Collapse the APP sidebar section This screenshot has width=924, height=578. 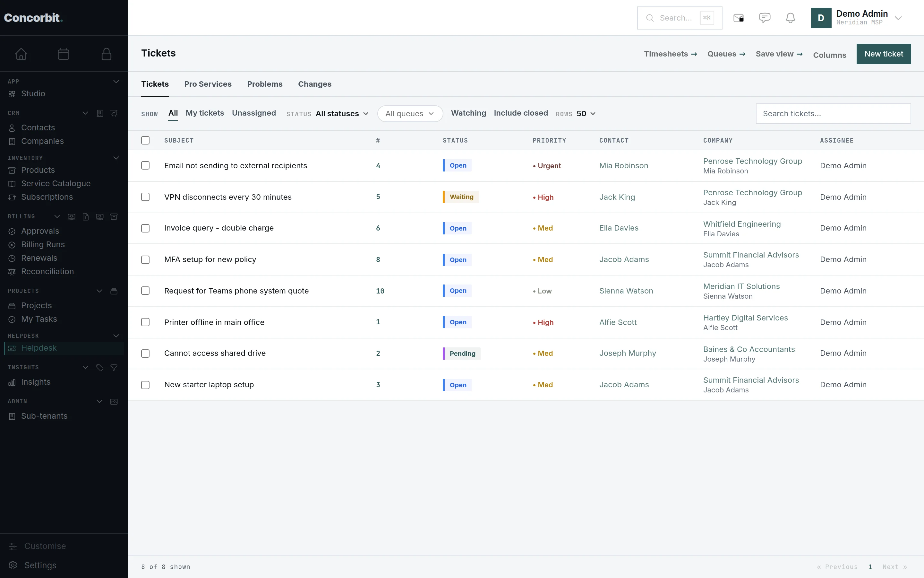pos(116,82)
